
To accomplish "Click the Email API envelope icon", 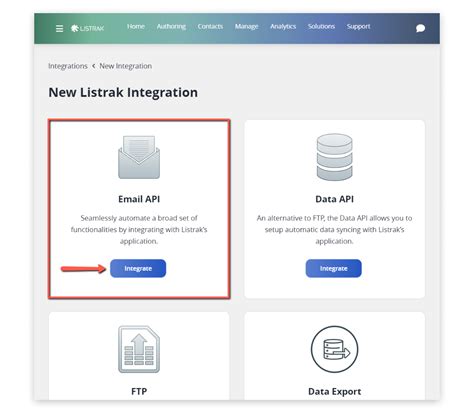I will click(x=139, y=157).
